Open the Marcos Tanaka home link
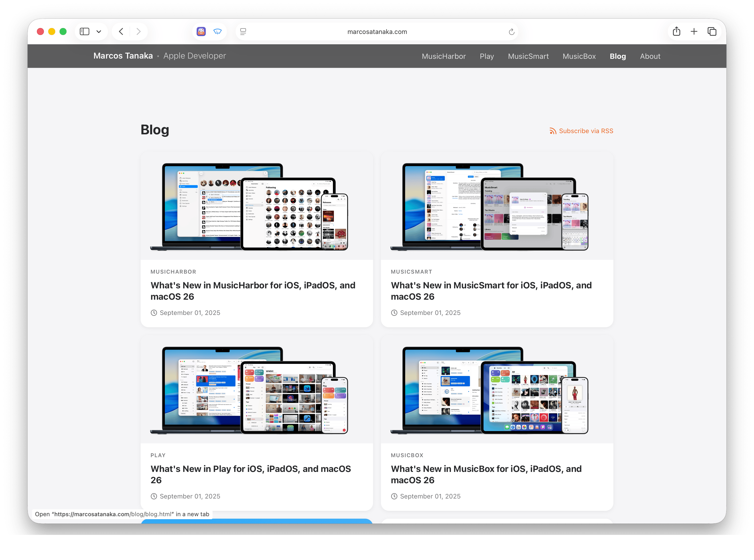The width and height of the screenshot is (754, 560). [x=123, y=56]
